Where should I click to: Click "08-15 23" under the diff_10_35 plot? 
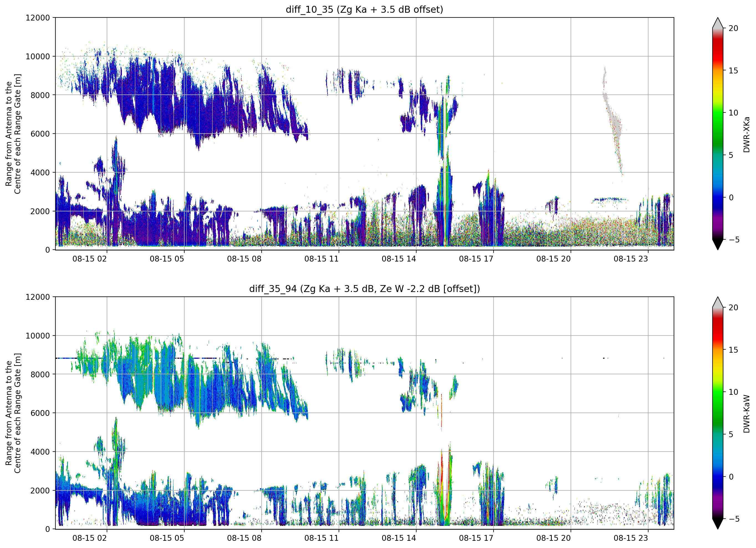(x=631, y=259)
